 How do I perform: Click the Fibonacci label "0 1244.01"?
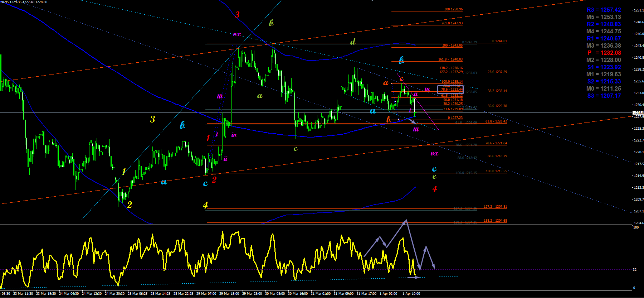click(499, 41)
